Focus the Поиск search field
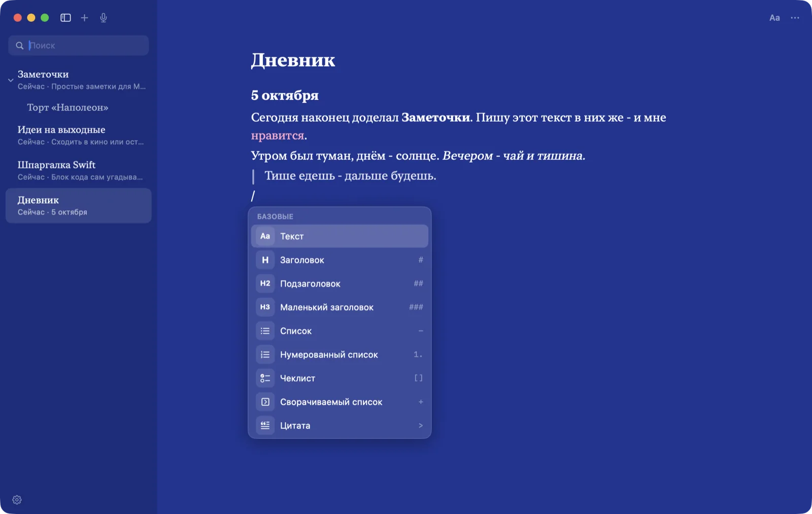The width and height of the screenshot is (812, 514). [x=79, y=46]
